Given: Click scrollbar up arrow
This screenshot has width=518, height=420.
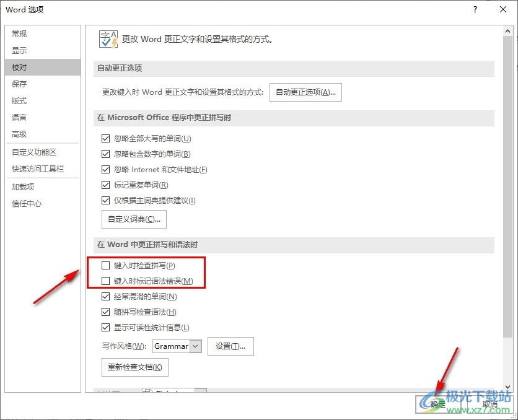Looking at the screenshot, I should pos(507,32).
